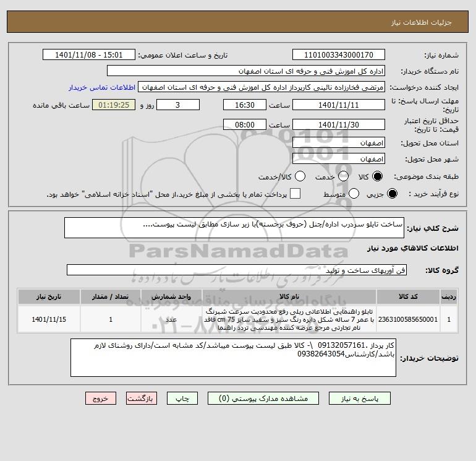Screen dimensions: 476x461
Task: Select the خدمت radio button
Action: 343,176
